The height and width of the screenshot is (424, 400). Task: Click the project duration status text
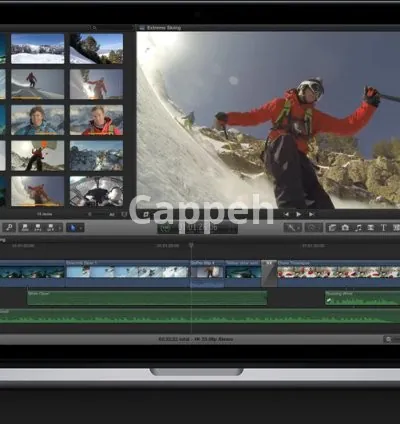coord(196,339)
